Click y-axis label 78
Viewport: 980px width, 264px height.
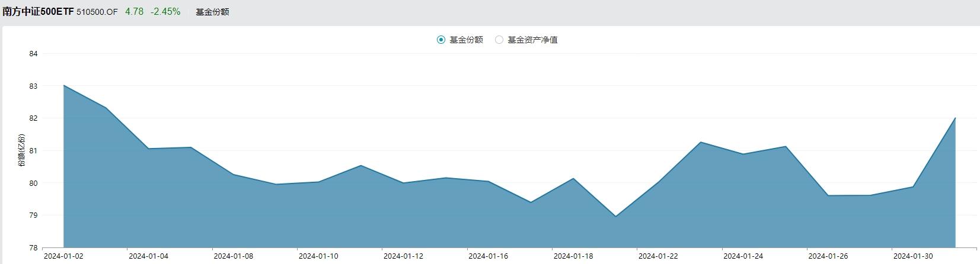[x=33, y=248]
